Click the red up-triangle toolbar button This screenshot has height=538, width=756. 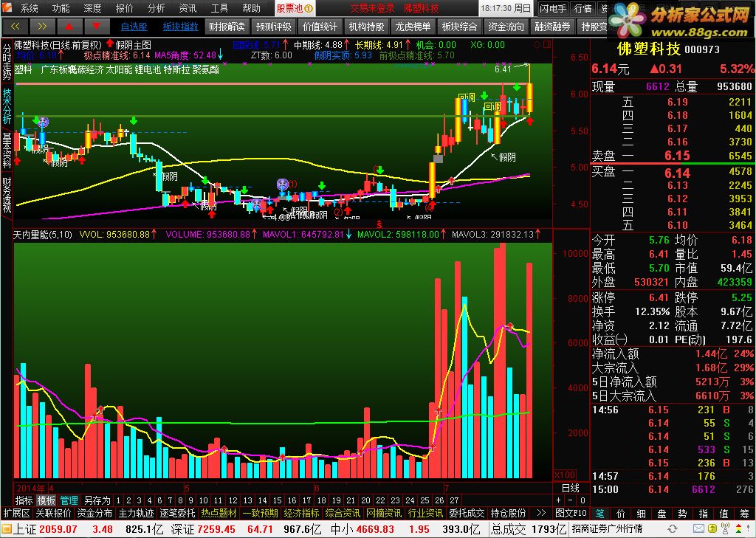[x=69, y=27]
